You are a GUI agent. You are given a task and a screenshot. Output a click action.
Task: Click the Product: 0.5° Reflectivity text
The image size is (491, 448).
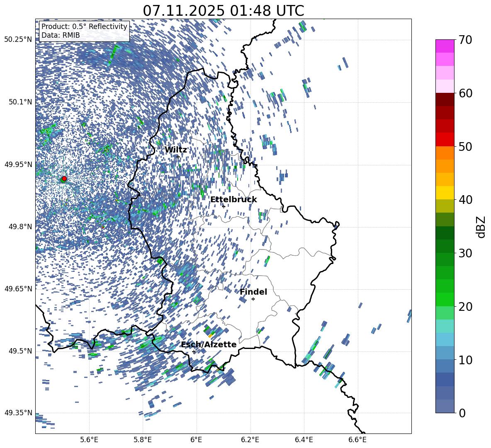point(84,27)
